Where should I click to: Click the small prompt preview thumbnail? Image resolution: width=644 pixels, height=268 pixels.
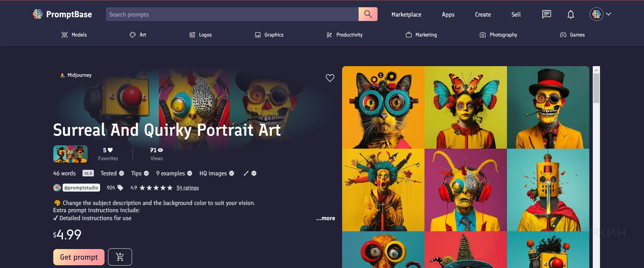(x=70, y=154)
